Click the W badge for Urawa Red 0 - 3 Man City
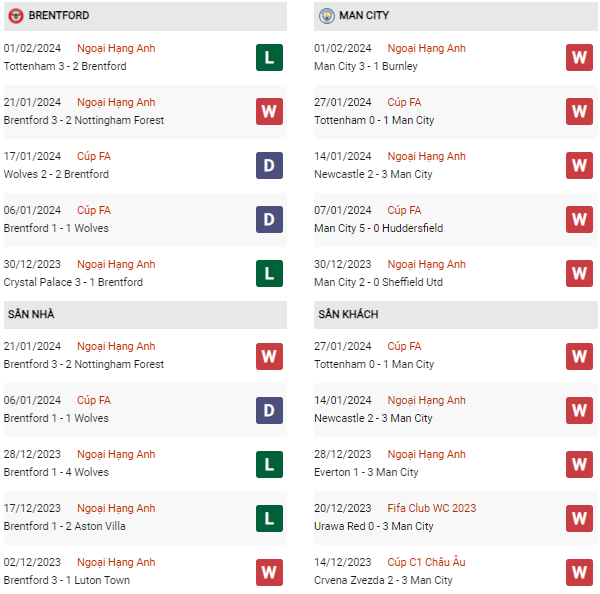The image size is (600, 594). pos(579,517)
